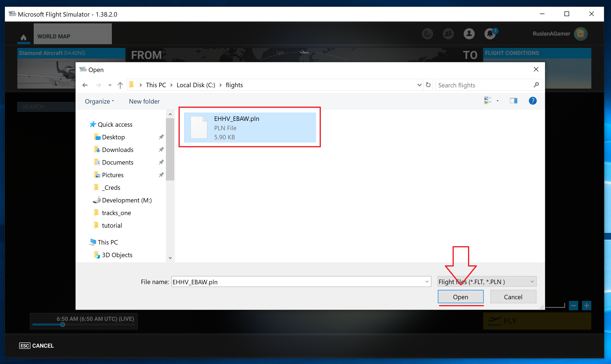Open the 3D Objects folder

coord(113,255)
